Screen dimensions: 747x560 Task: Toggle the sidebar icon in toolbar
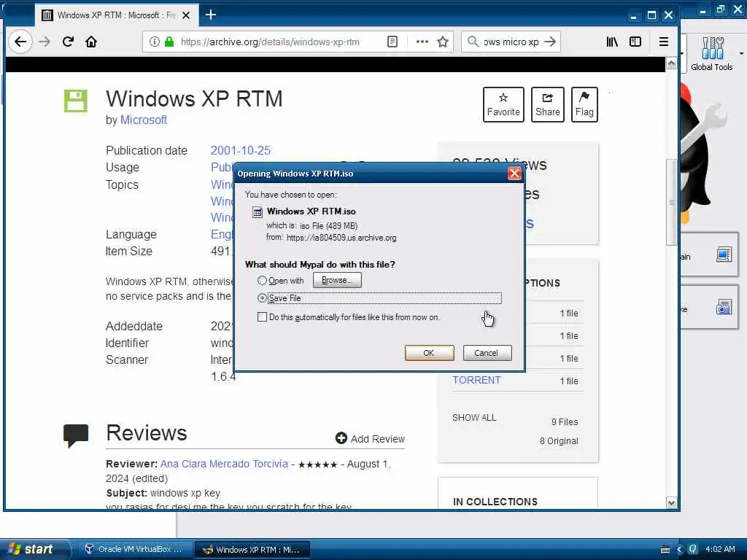click(635, 42)
